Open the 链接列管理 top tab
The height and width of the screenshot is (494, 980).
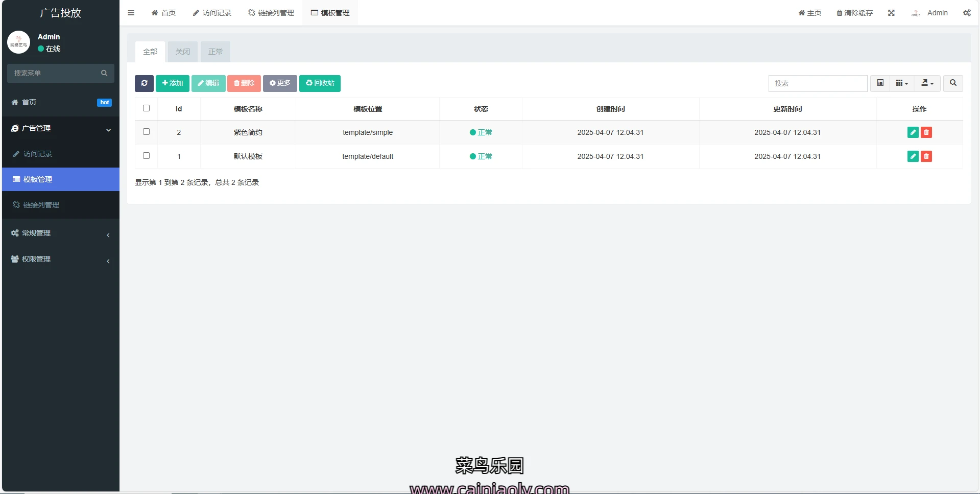[271, 13]
